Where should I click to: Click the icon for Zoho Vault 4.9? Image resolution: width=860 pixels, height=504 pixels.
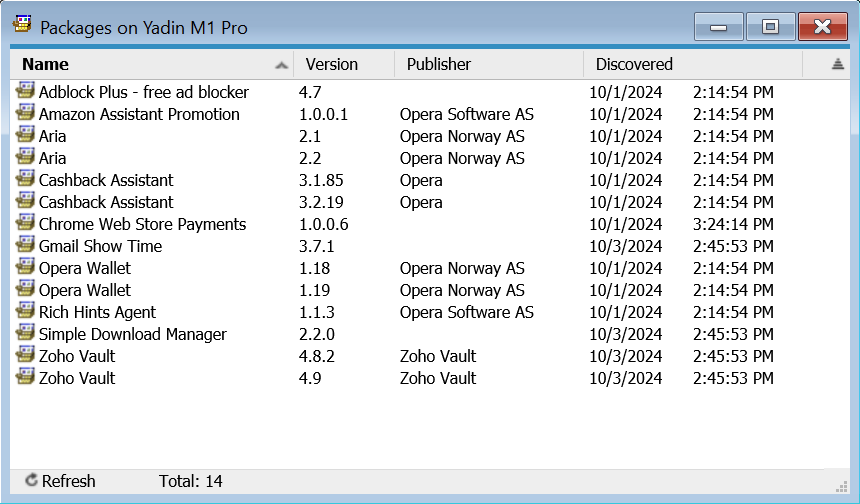(x=25, y=376)
